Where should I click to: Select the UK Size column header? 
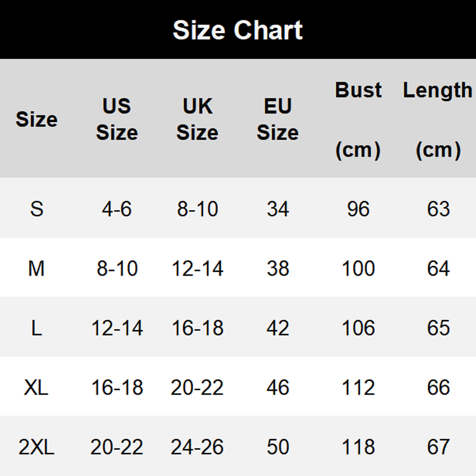(x=198, y=119)
